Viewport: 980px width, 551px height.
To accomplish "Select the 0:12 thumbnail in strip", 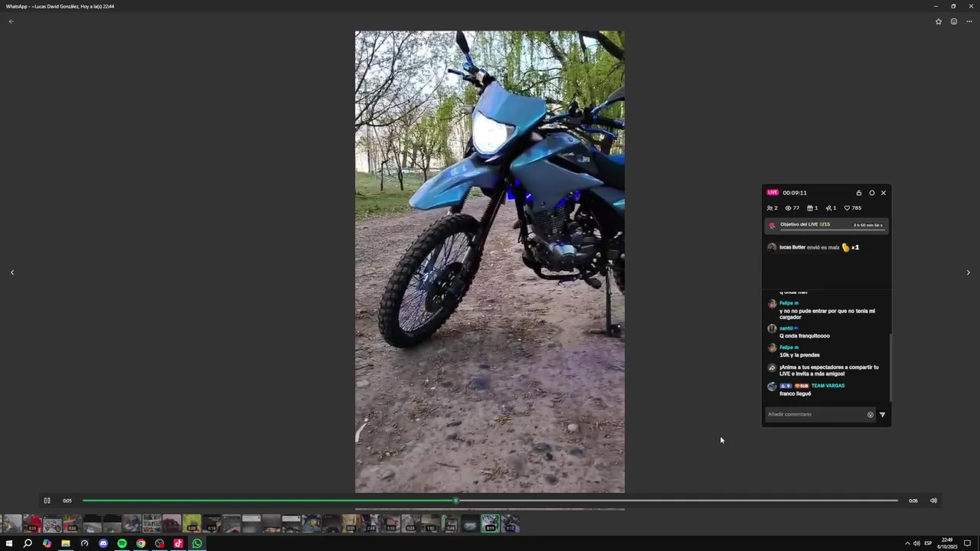I will point(510,523).
